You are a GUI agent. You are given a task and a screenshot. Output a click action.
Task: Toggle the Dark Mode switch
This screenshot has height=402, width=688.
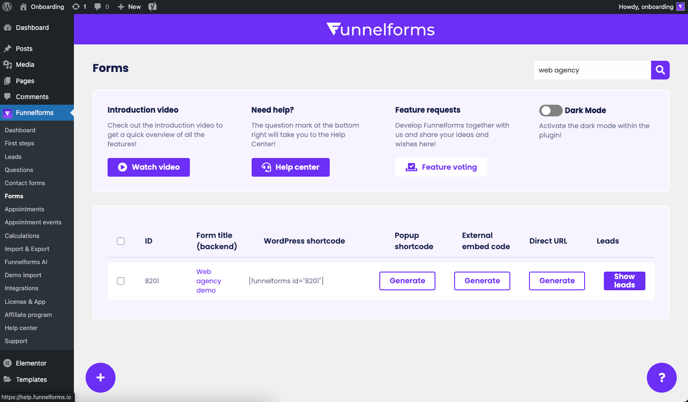pyautogui.click(x=551, y=111)
